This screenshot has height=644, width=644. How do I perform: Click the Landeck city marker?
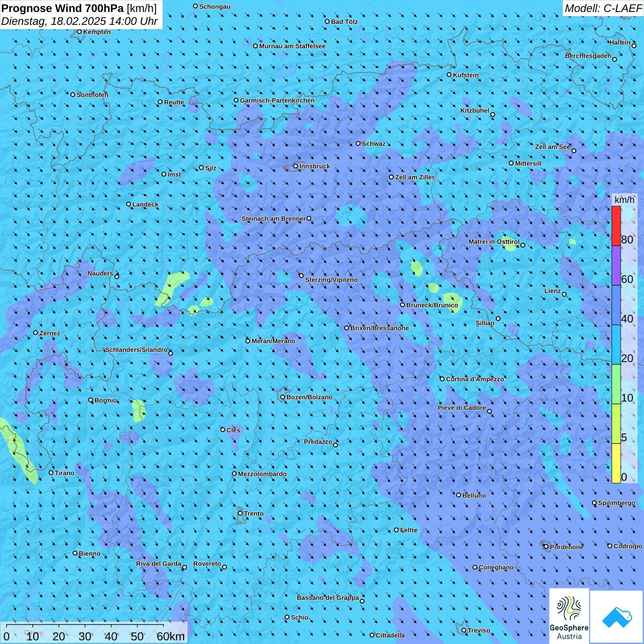[x=128, y=204]
